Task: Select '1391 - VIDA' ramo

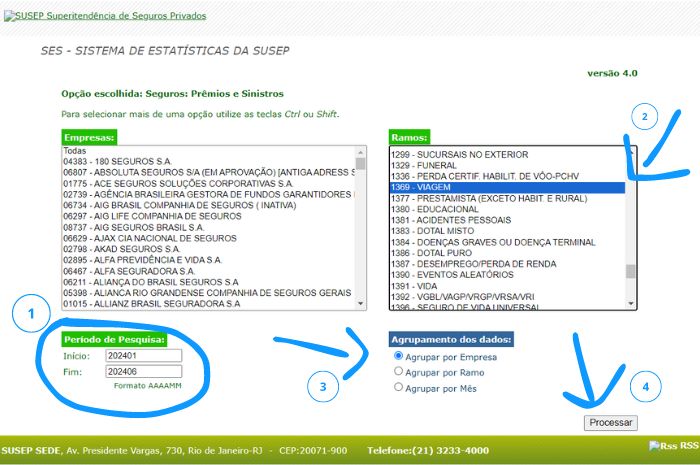Action: coord(508,286)
